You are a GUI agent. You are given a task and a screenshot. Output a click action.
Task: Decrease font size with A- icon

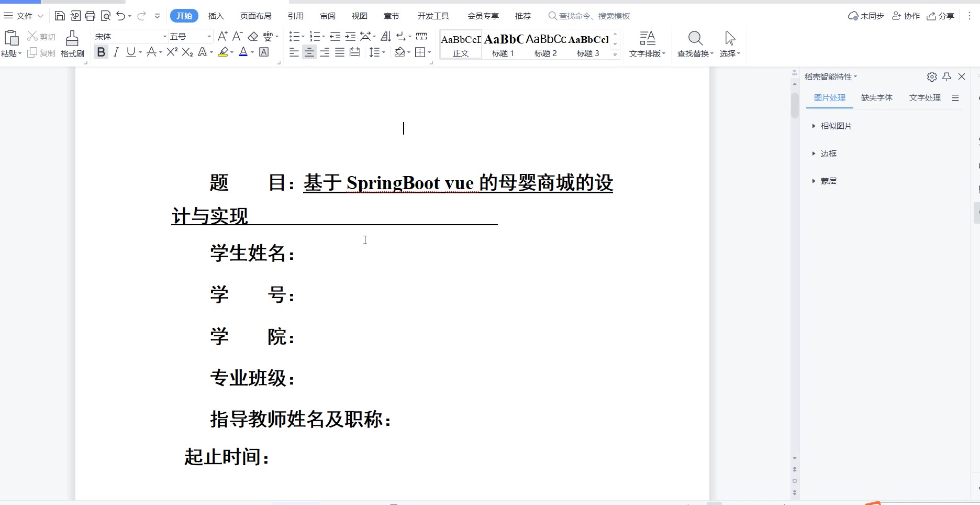tap(237, 36)
